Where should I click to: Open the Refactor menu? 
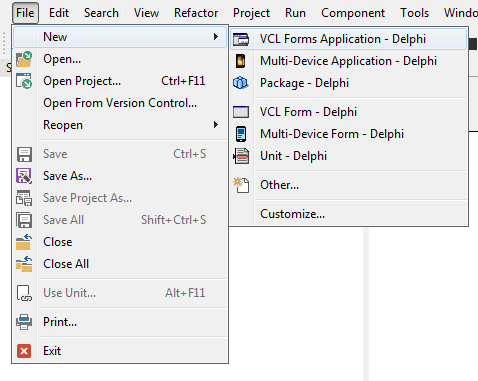point(196,13)
